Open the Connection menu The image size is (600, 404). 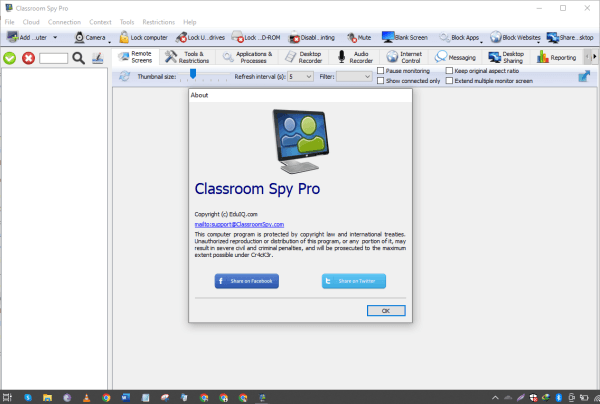coord(64,22)
